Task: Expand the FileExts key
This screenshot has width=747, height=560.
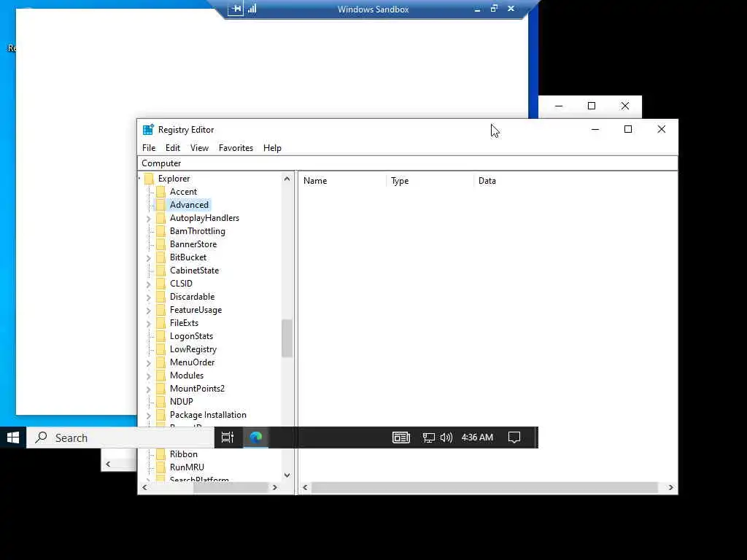Action: tap(149, 323)
